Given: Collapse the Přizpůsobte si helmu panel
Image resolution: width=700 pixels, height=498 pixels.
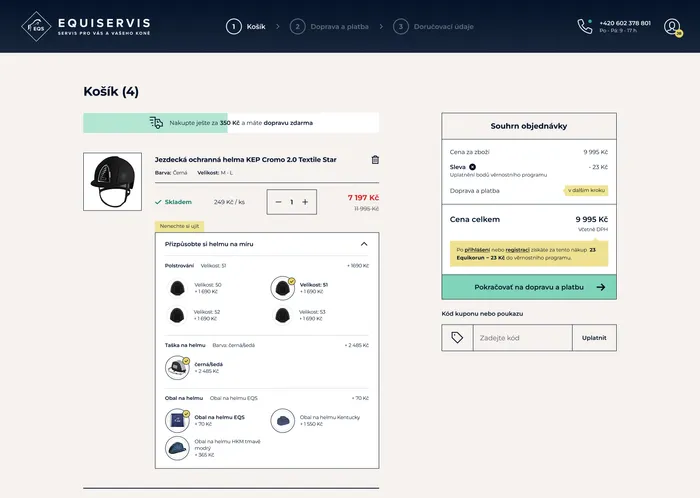Looking at the screenshot, I should click(x=364, y=244).
